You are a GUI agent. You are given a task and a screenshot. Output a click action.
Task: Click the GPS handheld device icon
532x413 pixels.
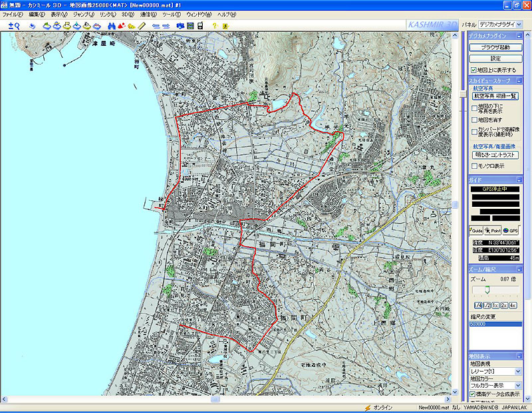coord(201,26)
